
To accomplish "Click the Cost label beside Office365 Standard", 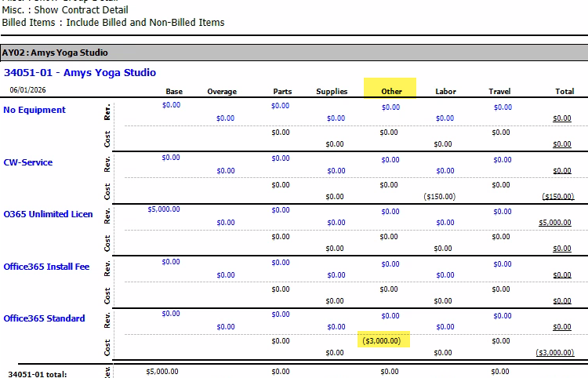I will [x=107, y=347].
